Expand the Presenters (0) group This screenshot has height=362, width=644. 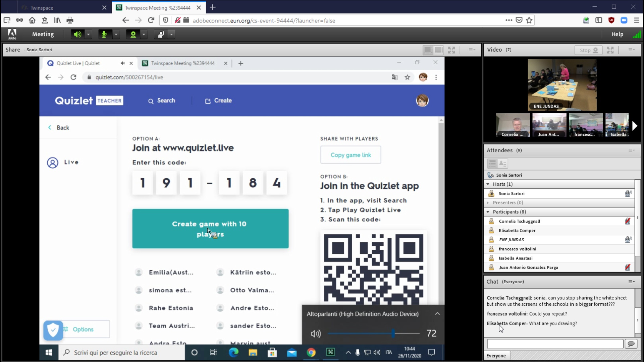click(488, 203)
